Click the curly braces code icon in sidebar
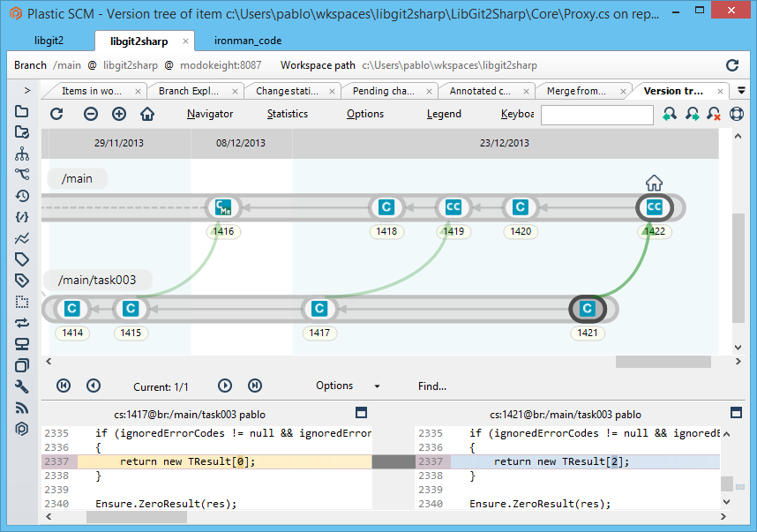 point(22,217)
